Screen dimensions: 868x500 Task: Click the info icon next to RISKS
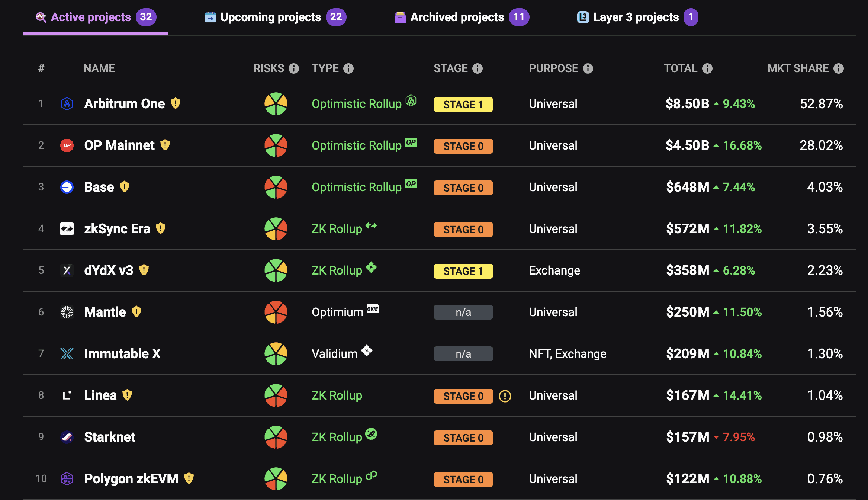[x=294, y=68]
